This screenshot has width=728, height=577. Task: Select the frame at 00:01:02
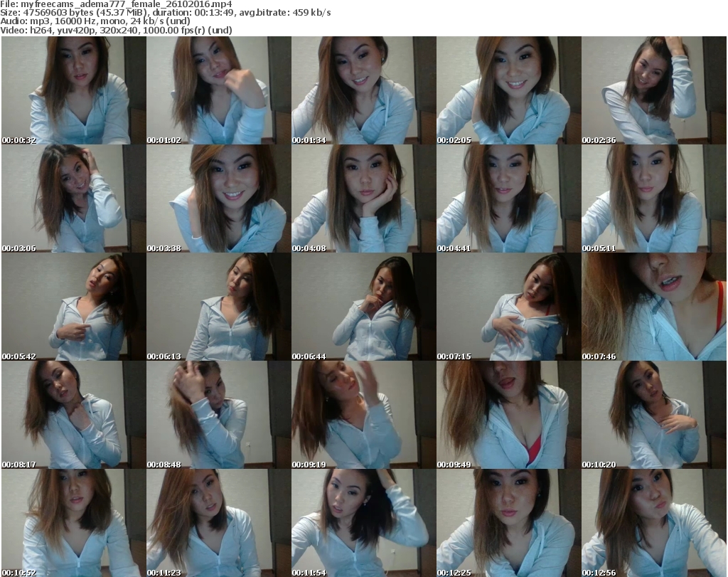[218, 90]
